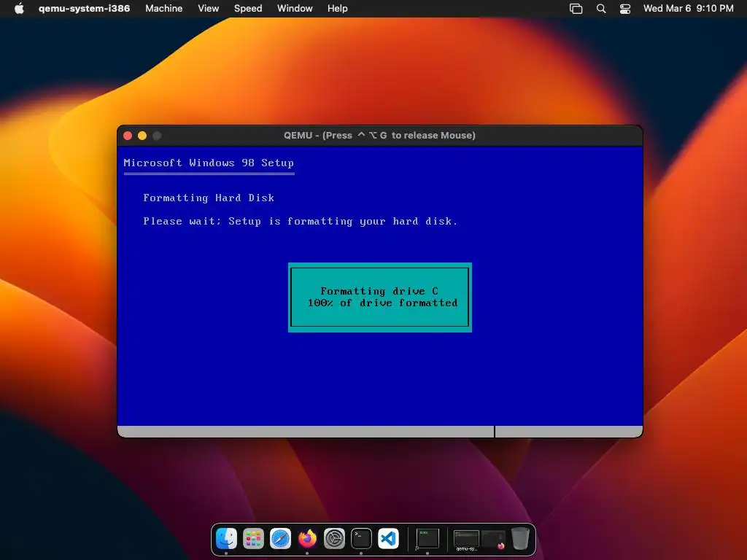747x560 pixels.
Task: Open the Speed menu
Action: coord(248,9)
